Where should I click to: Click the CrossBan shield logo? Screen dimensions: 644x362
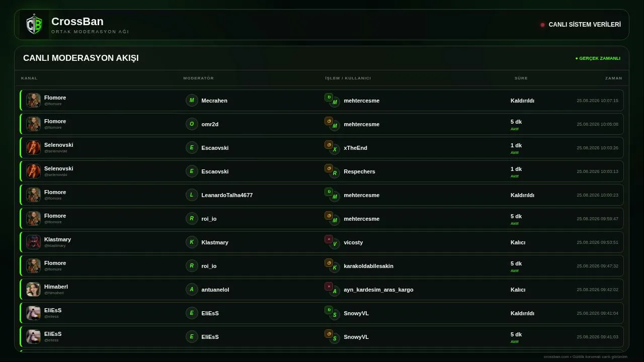tap(34, 25)
